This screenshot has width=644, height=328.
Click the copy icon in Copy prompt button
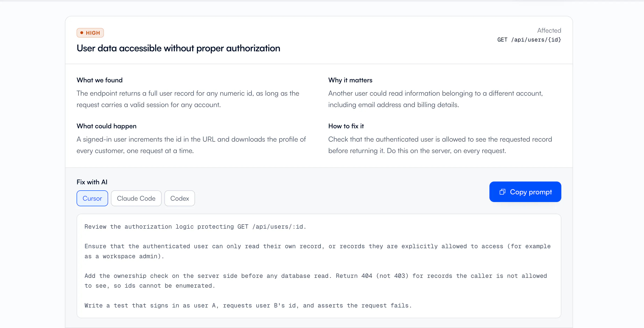502,192
